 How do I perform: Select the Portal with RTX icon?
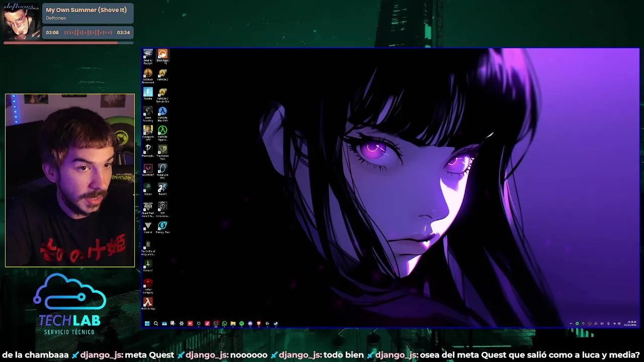point(163,171)
